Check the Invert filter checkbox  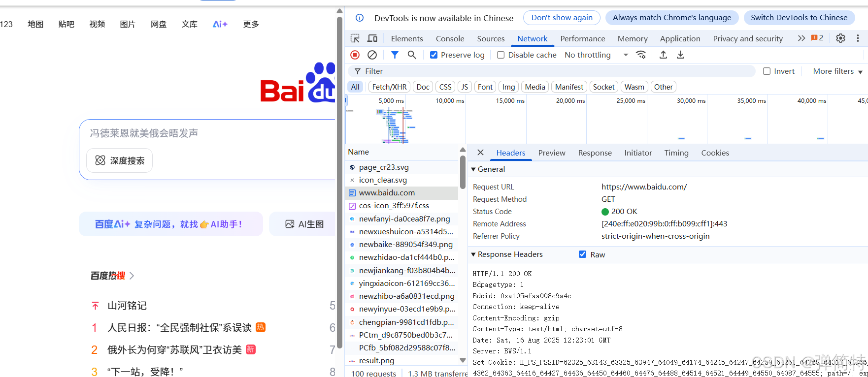pos(767,71)
